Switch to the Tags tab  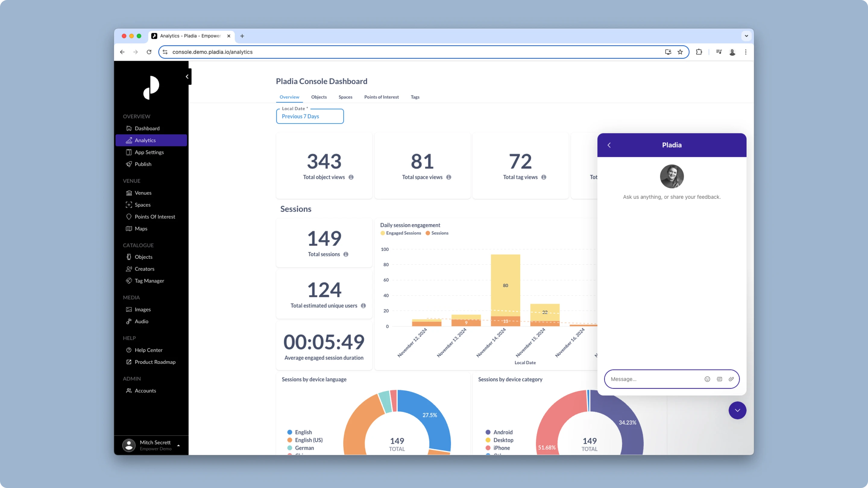pos(415,97)
